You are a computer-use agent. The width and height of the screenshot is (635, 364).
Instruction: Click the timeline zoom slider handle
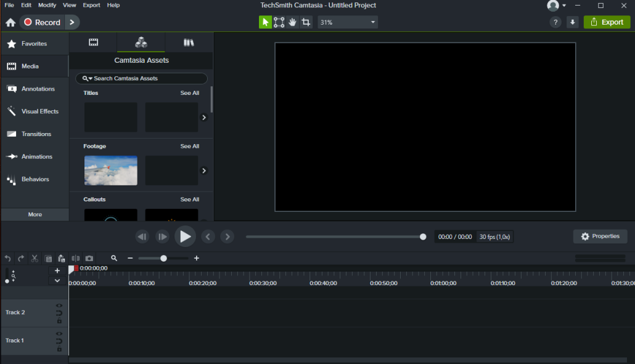(x=163, y=259)
